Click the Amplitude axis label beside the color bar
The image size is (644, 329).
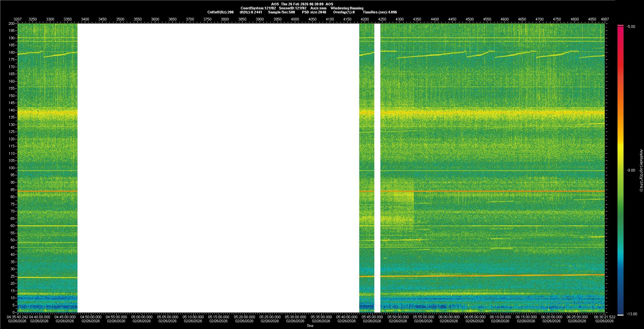click(x=641, y=170)
